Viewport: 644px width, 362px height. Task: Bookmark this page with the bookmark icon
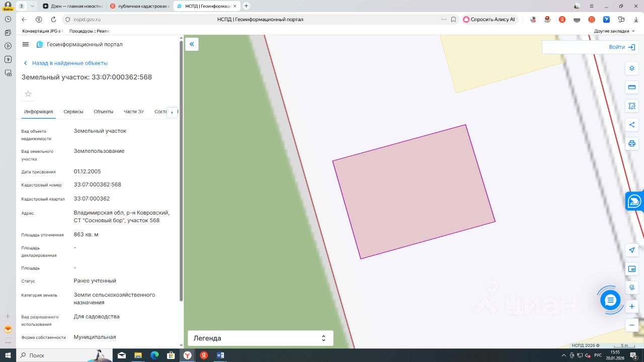tap(453, 20)
